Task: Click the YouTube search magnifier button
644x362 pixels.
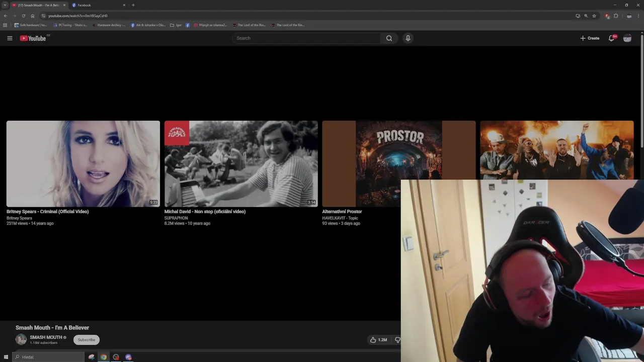Action: (x=389, y=38)
